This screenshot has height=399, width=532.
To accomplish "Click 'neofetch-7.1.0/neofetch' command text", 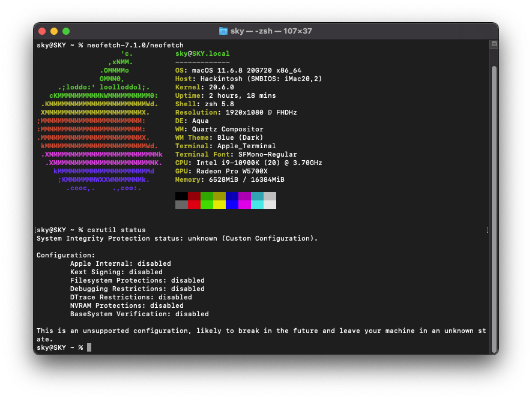I will click(x=135, y=45).
